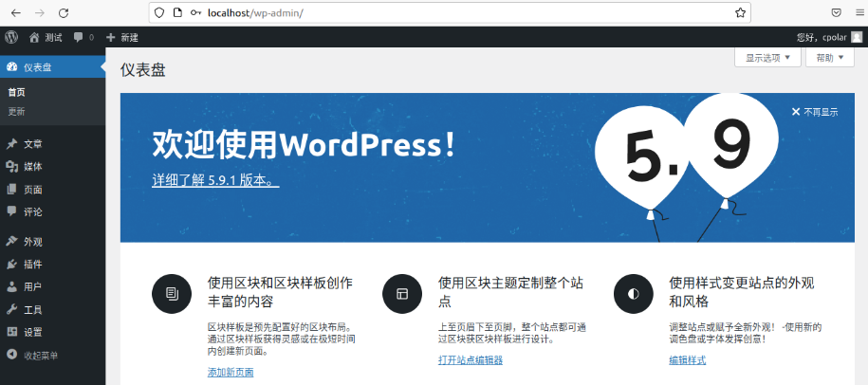Click the 详细了解 5.9.1 版本 link
868x385 pixels.
click(215, 180)
